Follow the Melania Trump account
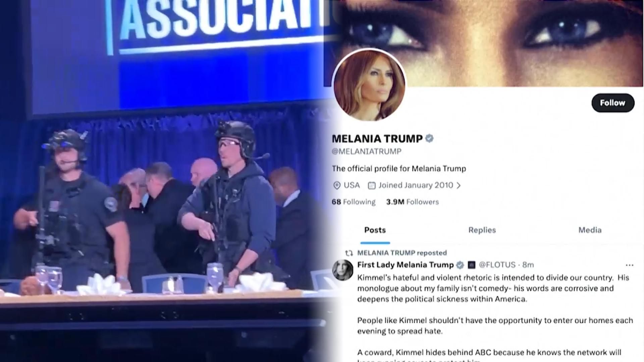Image resolution: width=644 pixels, height=362 pixels. [x=613, y=103]
